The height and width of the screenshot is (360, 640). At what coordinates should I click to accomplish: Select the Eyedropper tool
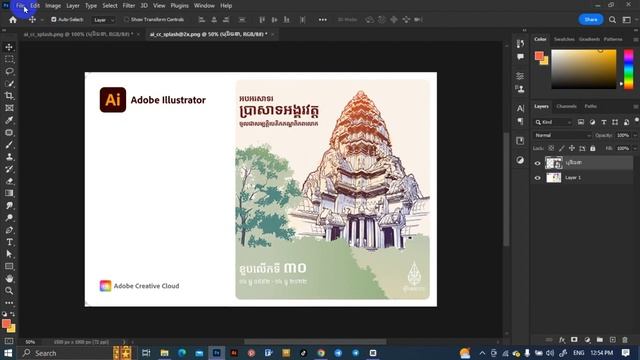(9, 120)
